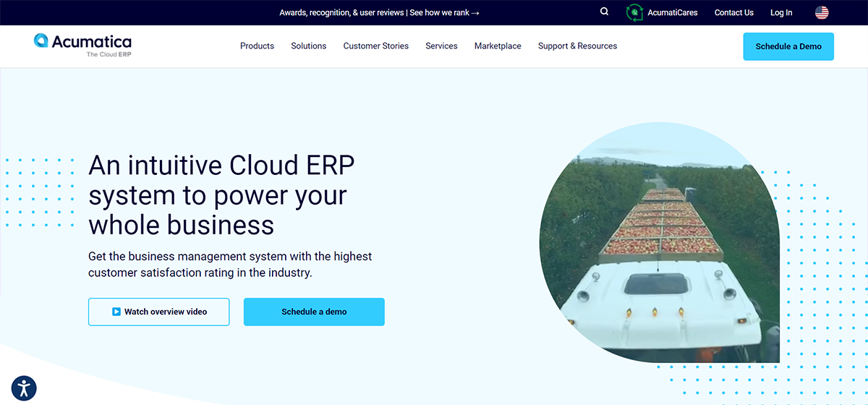
Task: Click the AcumatiCares text link
Action: click(673, 12)
